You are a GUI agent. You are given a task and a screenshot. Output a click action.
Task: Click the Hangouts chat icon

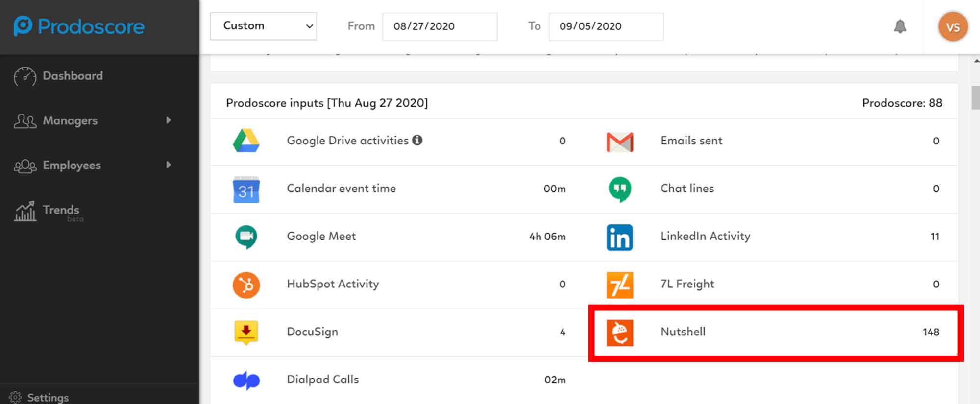620,189
